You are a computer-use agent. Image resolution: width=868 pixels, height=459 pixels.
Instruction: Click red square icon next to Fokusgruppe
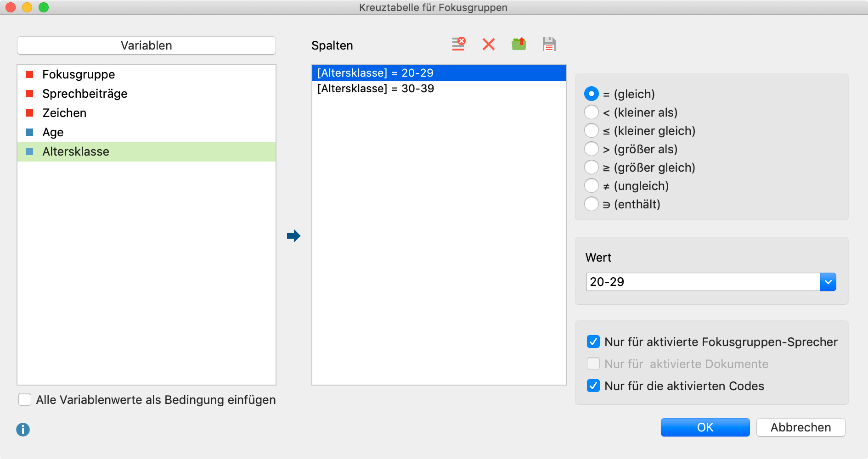click(29, 74)
